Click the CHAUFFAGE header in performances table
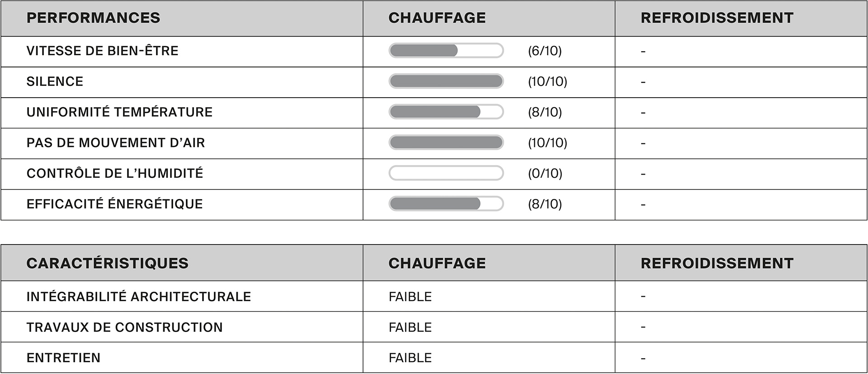Image resolution: width=868 pixels, height=374 pixels. (x=437, y=18)
